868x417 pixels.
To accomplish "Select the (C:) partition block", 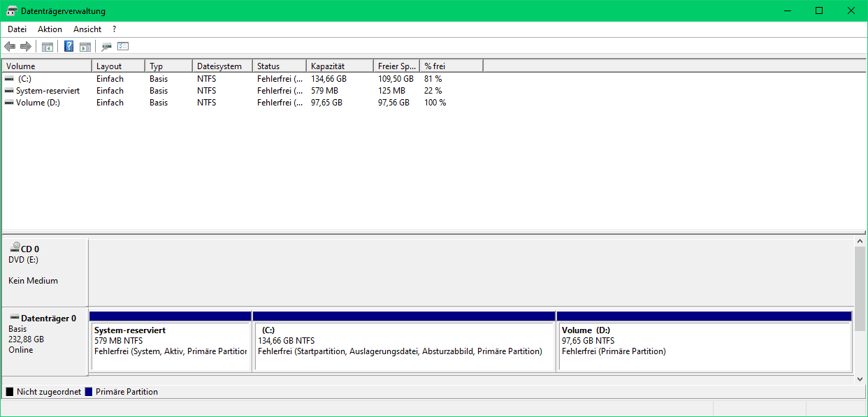I will coord(403,342).
